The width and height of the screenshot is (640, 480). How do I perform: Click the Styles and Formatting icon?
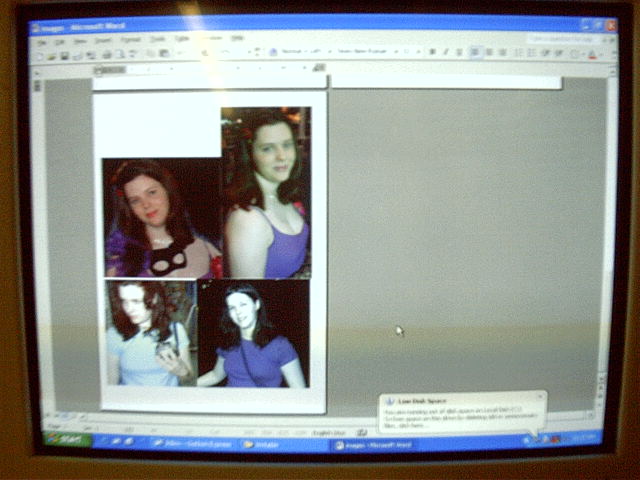[273, 52]
